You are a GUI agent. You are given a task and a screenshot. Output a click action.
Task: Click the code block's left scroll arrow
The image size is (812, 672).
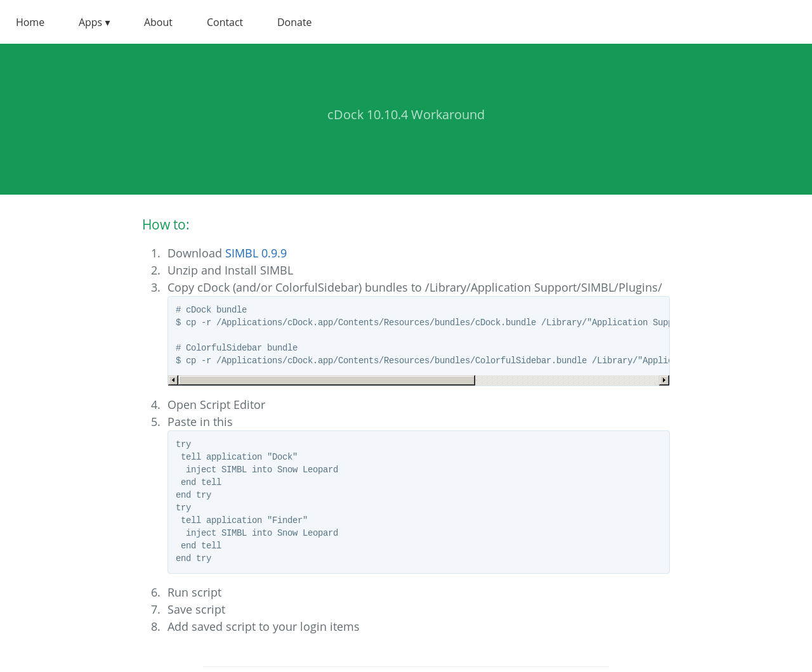[x=173, y=380]
